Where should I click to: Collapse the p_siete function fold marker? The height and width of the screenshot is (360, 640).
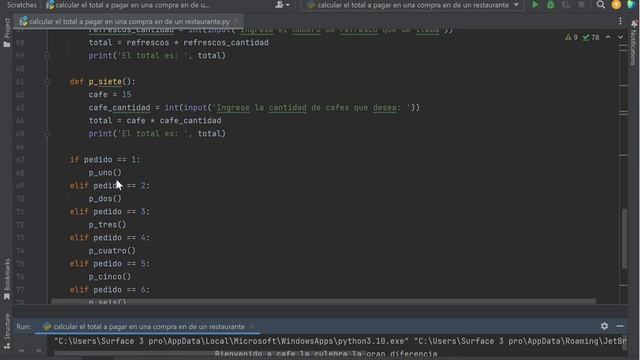coord(47,82)
